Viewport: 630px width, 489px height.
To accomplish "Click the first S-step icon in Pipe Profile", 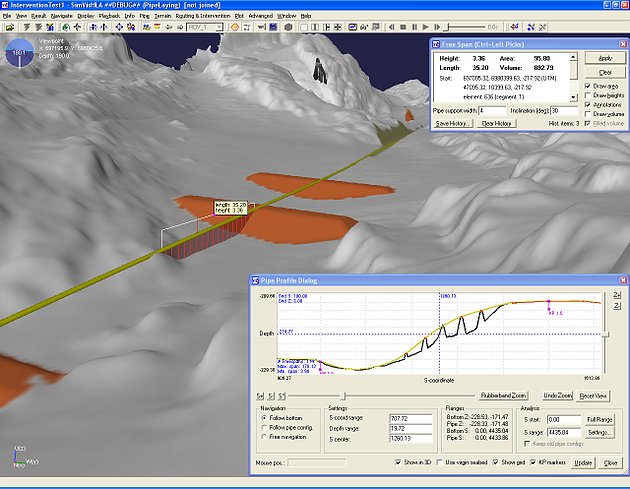I will coord(262,396).
